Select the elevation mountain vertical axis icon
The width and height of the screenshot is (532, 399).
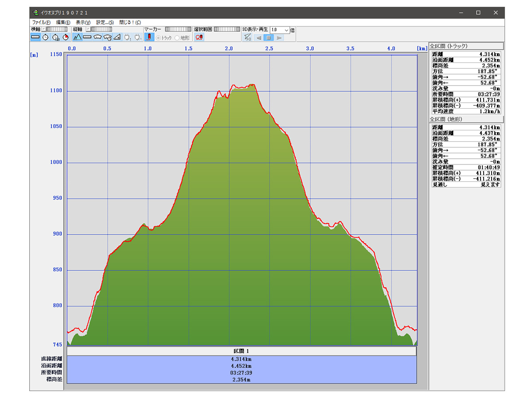[78, 37]
